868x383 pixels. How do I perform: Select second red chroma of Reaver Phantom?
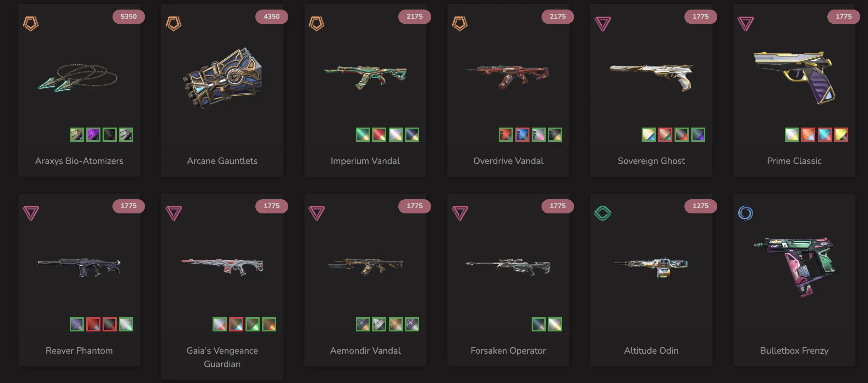[110, 324]
